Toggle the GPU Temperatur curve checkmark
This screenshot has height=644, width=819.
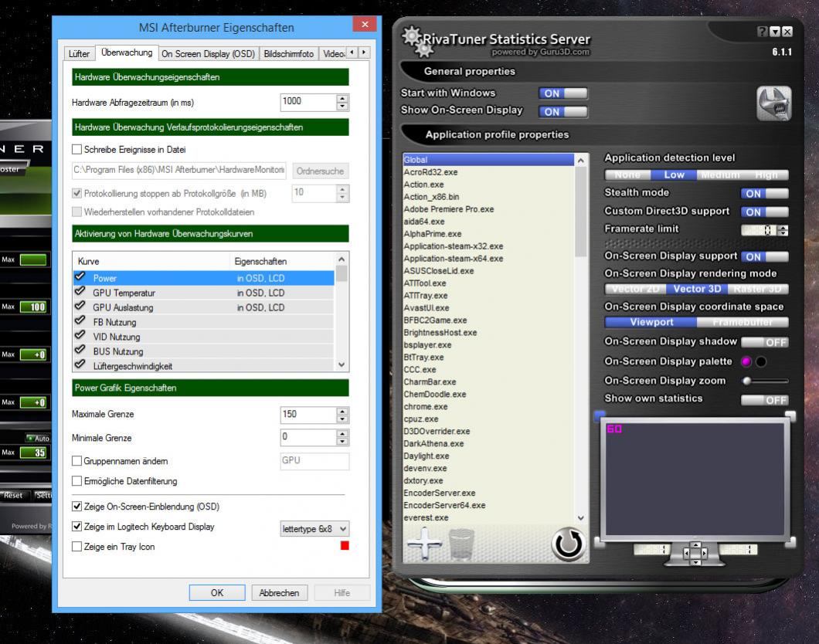(80, 292)
